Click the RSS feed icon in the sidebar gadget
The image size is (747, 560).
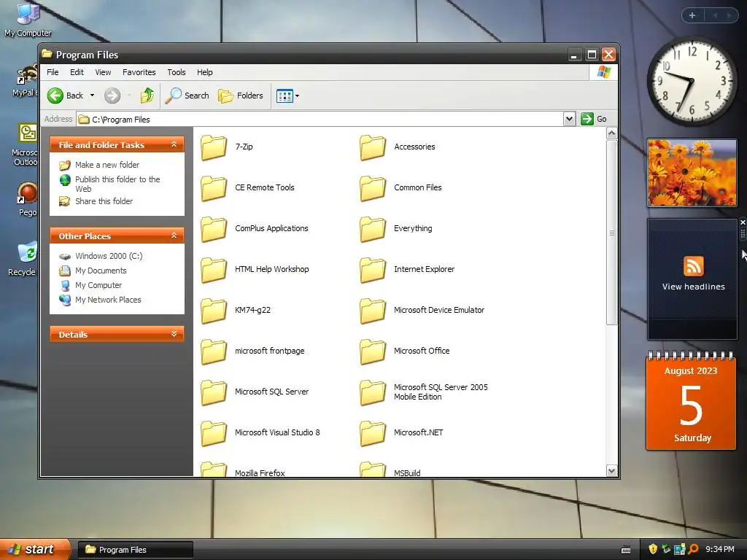coord(693,265)
